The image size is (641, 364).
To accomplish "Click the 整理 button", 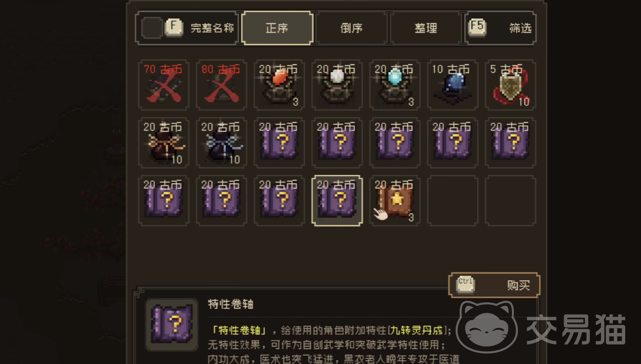I will [426, 28].
